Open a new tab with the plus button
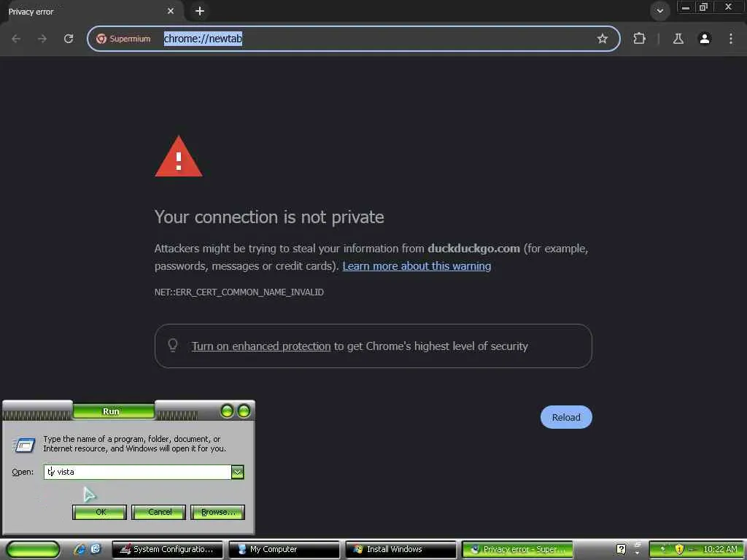Image resolution: width=747 pixels, height=560 pixels. [x=200, y=11]
